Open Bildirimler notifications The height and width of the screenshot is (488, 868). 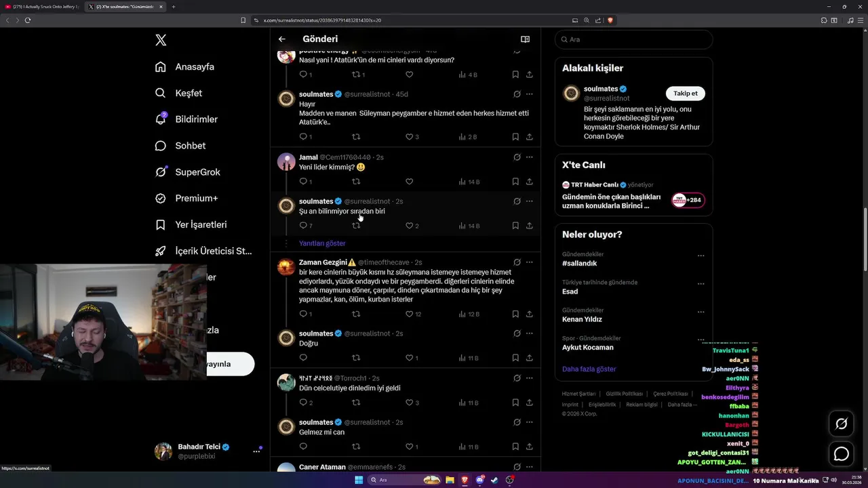[x=186, y=119]
